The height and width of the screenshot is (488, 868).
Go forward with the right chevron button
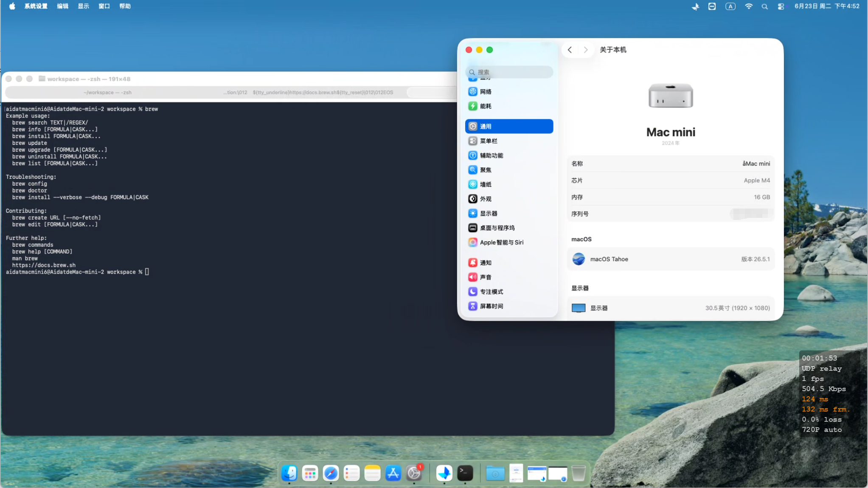586,50
